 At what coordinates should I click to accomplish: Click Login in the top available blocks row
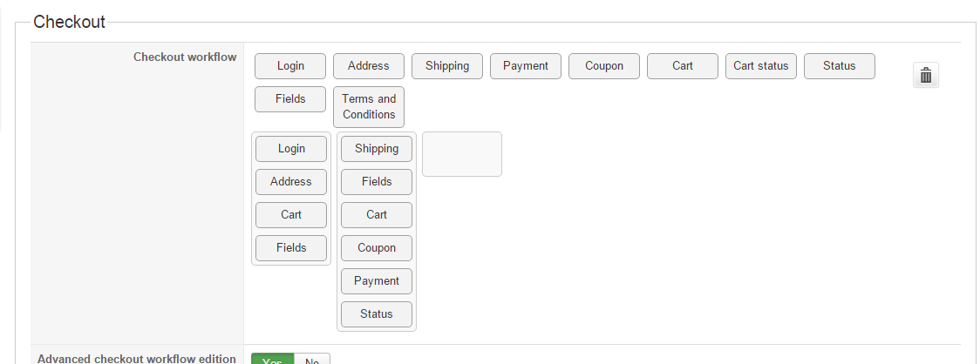coord(290,66)
